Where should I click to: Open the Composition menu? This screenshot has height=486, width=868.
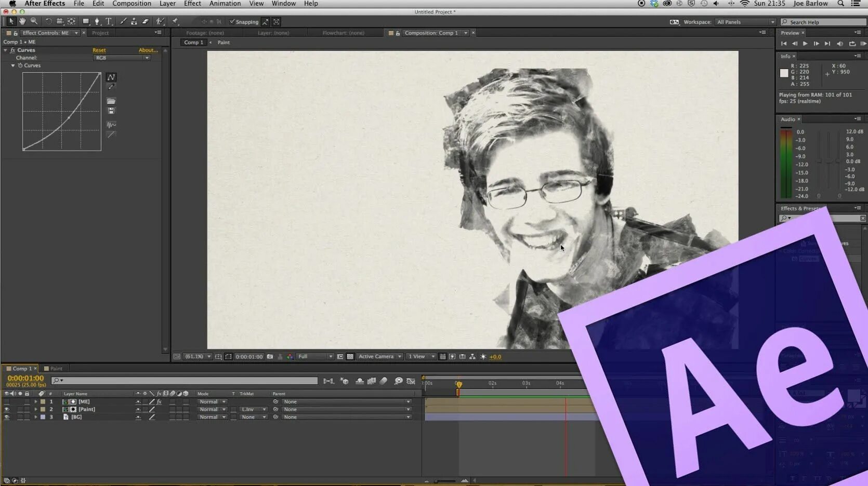[x=131, y=4]
